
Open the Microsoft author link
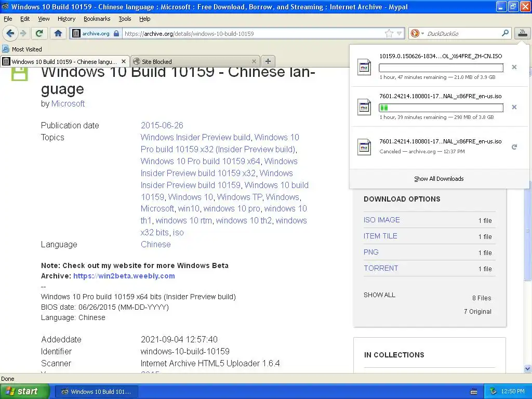[x=68, y=103]
